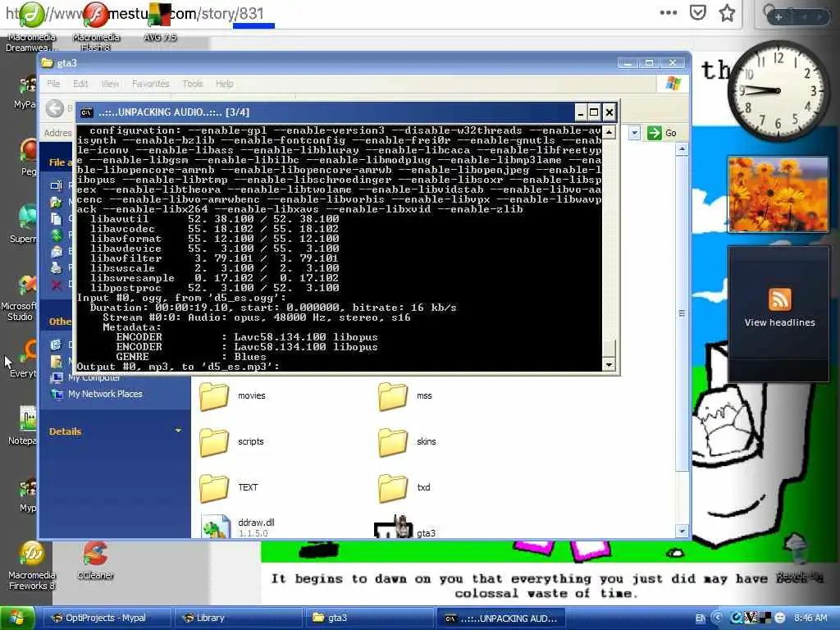840x630 pixels.
Task: Open the View menu in gta3 window
Action: pos(110,84)
